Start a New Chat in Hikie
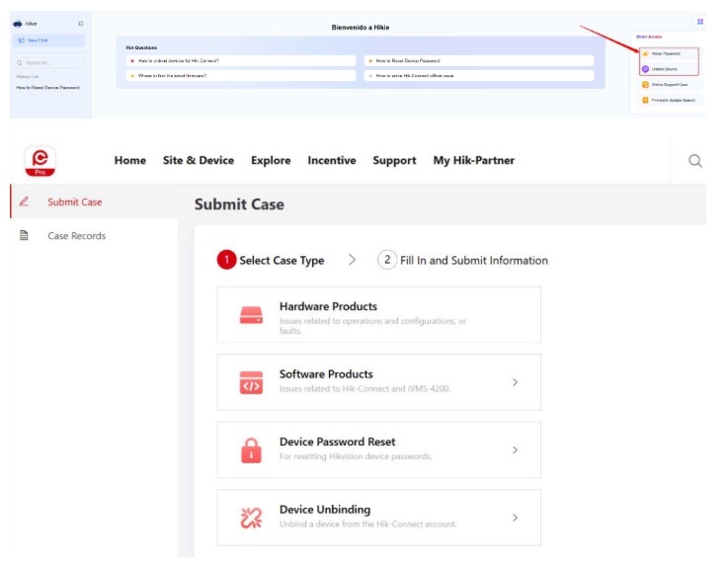Viewport: 728px width, 568px height. tap(48, 41)
